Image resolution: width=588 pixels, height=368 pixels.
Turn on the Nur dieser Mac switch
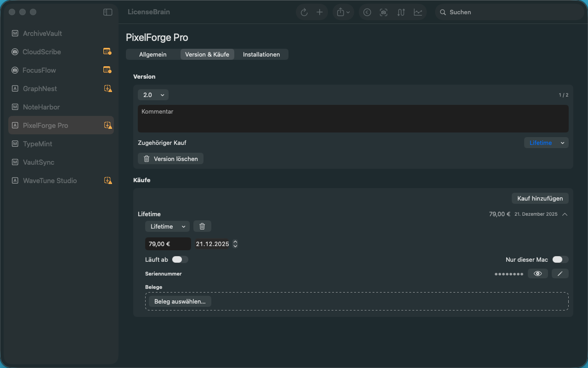tap(560, 259)
